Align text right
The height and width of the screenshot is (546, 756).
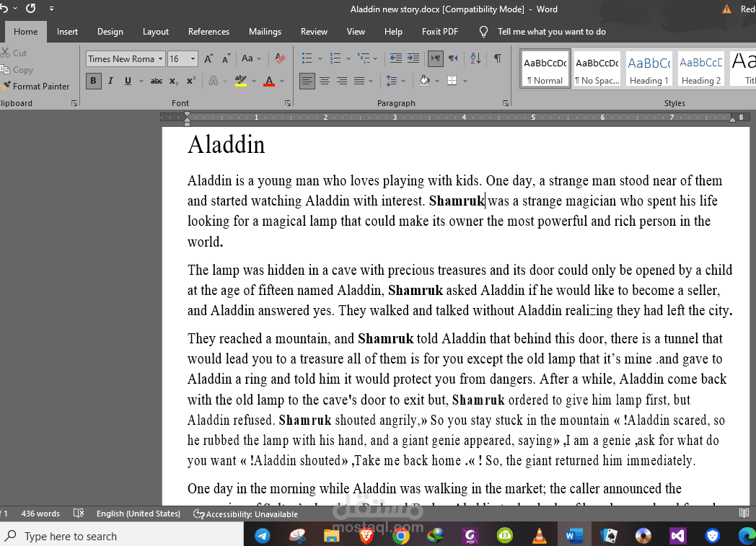pyautogui.click(x=342, y=81)
